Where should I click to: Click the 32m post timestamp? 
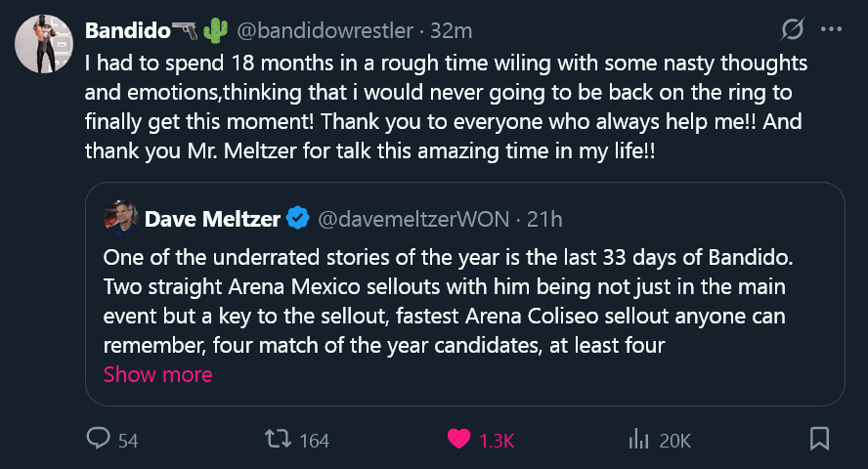(452, 30)
